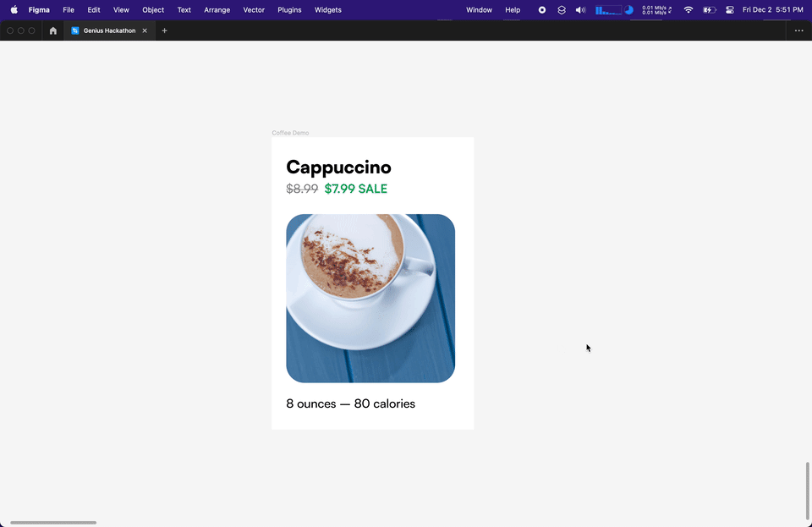Open the Widgets menu
Screen dimensions: 812x527
(327, 9)
